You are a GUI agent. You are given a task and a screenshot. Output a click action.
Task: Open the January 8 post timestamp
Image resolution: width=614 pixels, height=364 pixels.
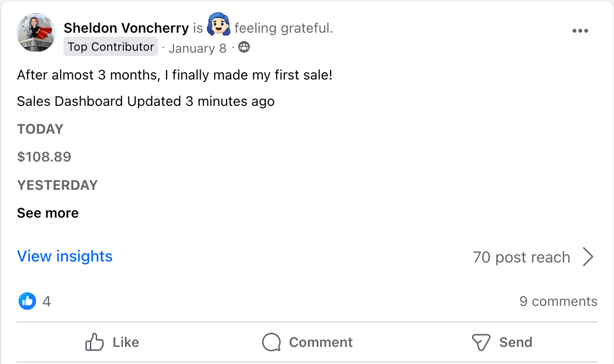[197, 48]
